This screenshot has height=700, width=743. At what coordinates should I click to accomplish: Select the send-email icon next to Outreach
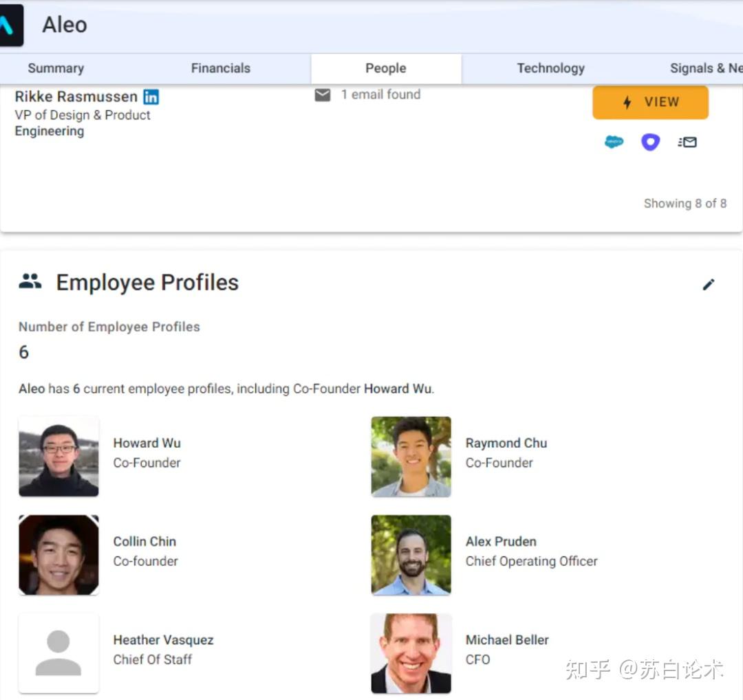[x=687, y=142]
